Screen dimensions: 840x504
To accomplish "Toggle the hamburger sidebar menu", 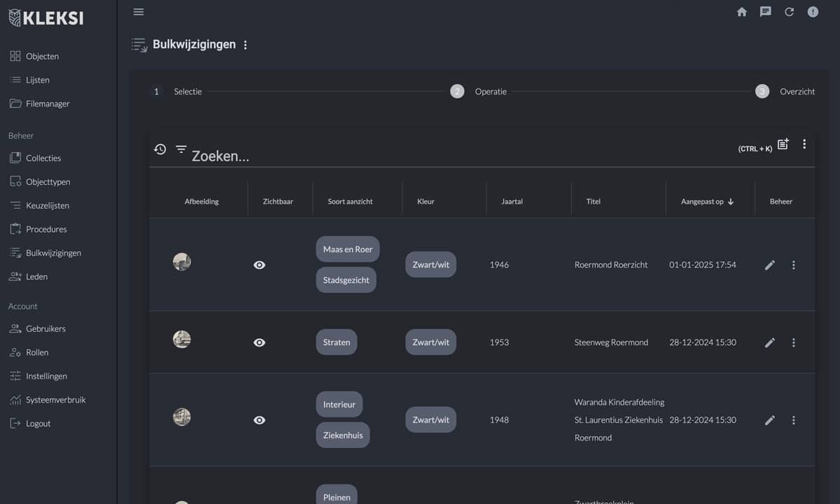I will point(139,12).
